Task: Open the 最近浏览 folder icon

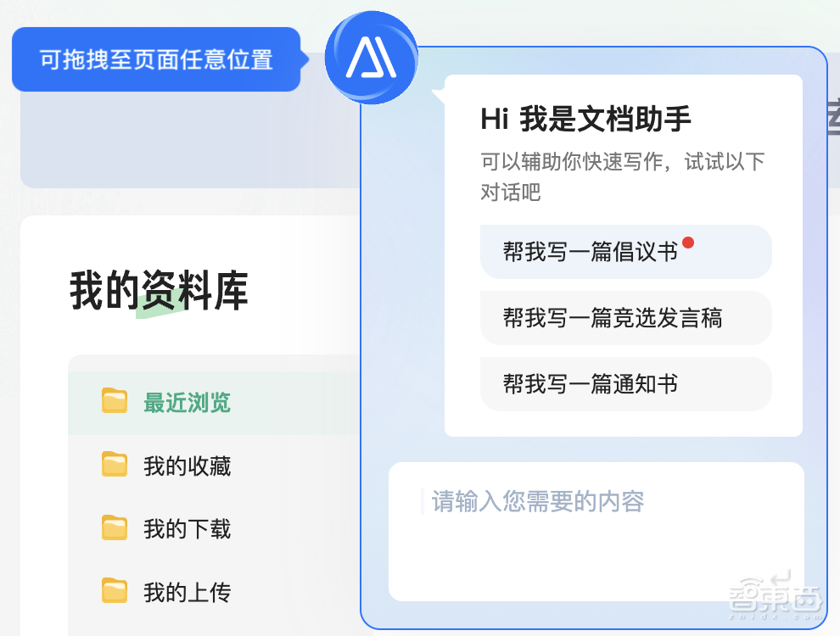Action: [x=115, y=402]
